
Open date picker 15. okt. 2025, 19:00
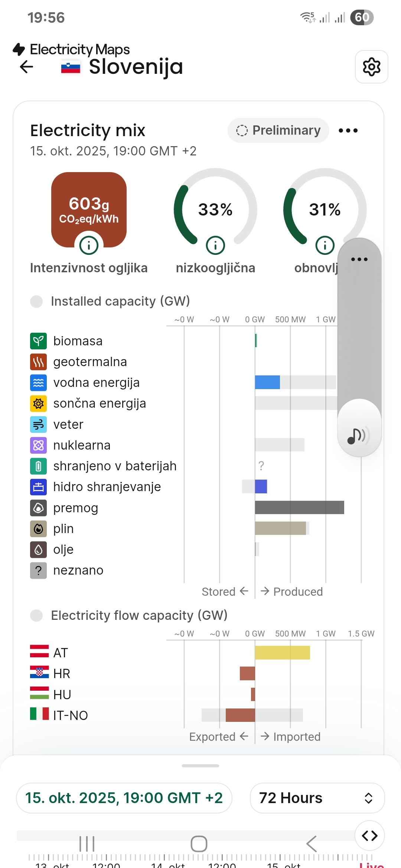(x=124, y=798)
